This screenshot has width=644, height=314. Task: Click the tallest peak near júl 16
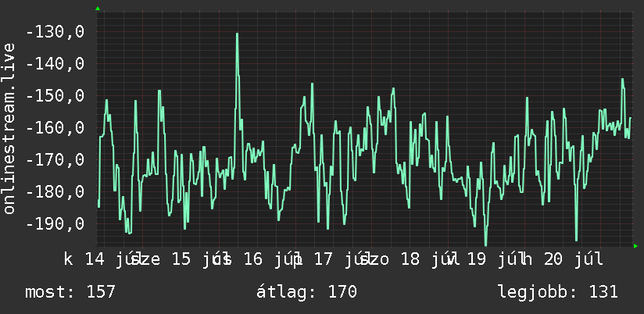tap(237, 34)
